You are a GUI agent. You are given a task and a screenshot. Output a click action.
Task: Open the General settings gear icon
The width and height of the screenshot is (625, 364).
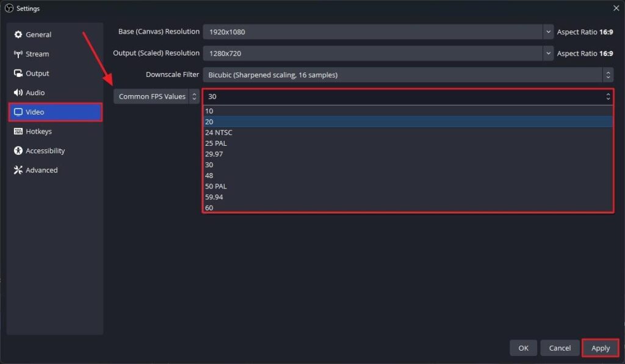[x=18, y=34]
